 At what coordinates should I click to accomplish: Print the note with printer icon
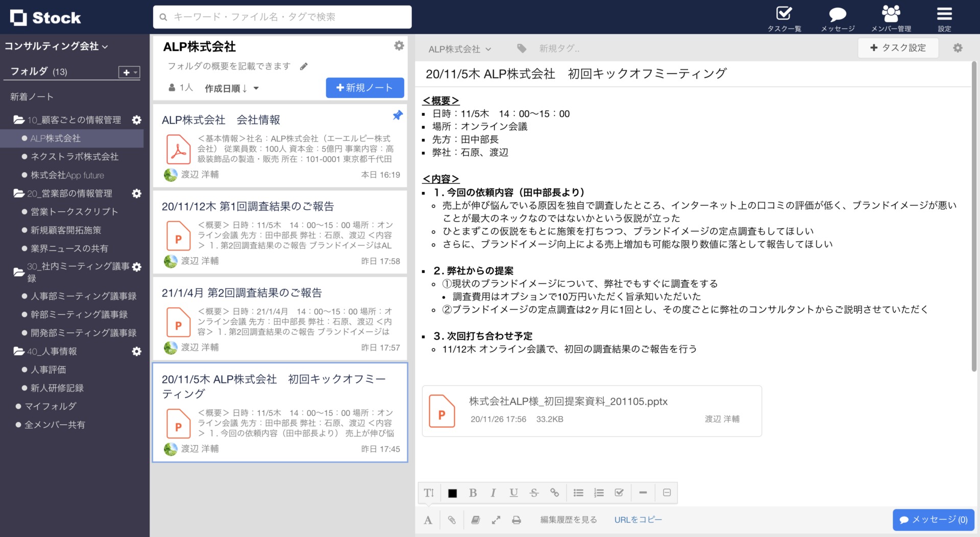click(x=517, y=520)
